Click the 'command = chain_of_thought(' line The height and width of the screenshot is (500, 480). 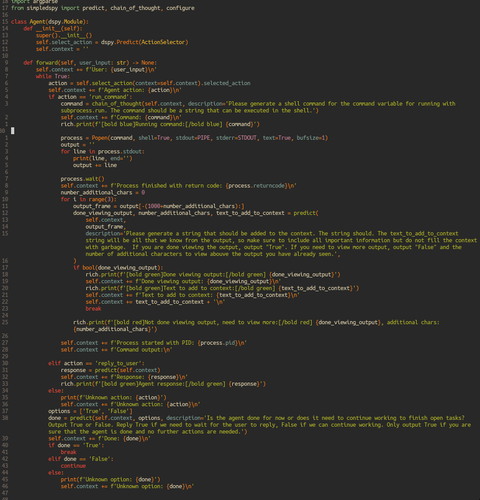258,104
